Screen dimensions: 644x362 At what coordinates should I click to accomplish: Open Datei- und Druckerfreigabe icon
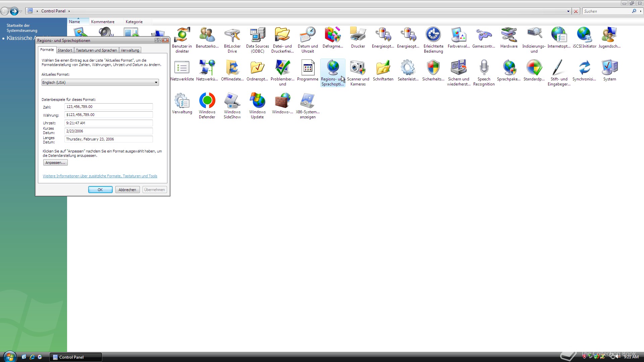[282, 40]
